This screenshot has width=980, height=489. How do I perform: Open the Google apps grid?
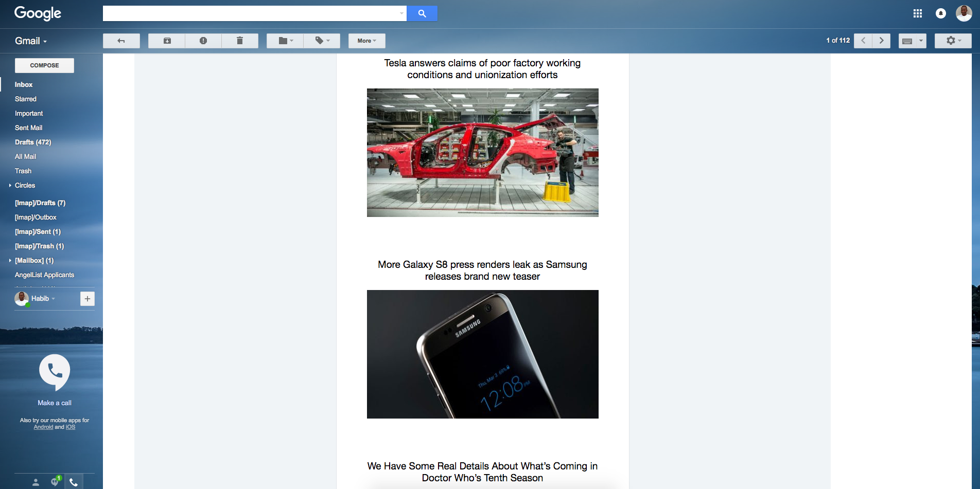click(x=918, y=13)
